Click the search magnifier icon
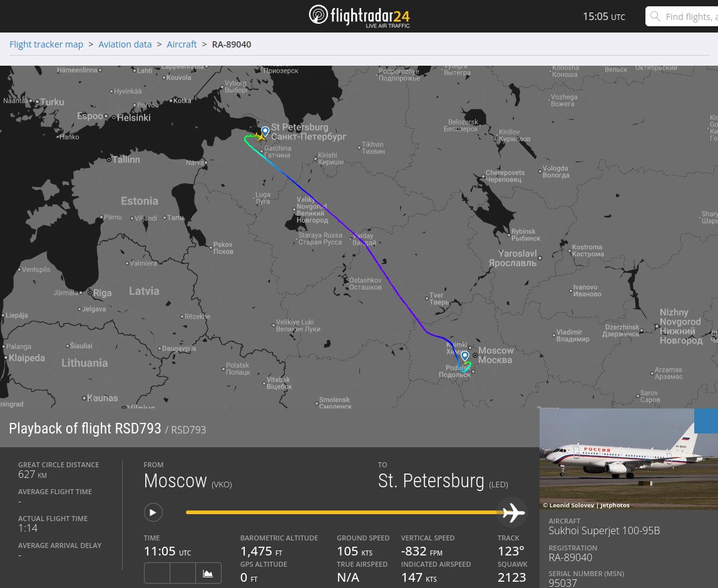The height and width of the screenshot is (588, 718). click(655, 16)
